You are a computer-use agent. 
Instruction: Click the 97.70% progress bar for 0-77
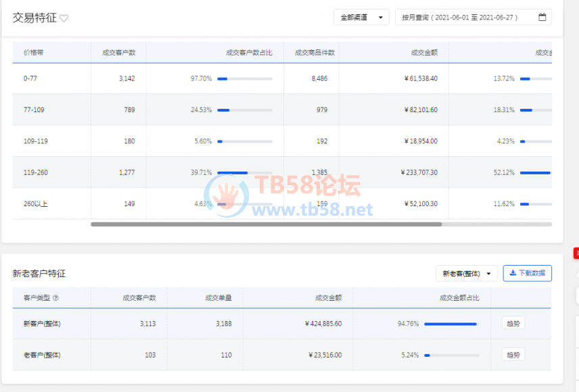pos(244,79)
